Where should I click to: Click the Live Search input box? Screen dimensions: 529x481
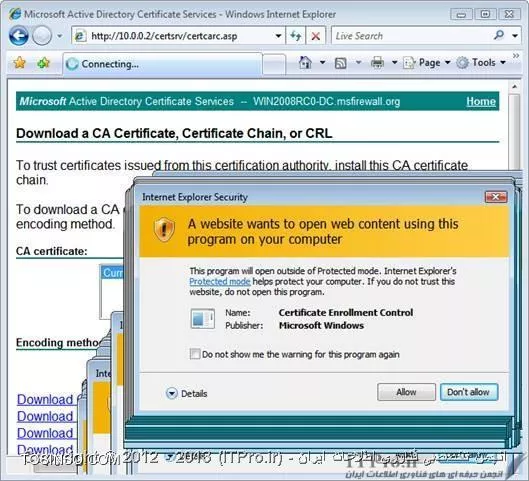click(412, 36)
